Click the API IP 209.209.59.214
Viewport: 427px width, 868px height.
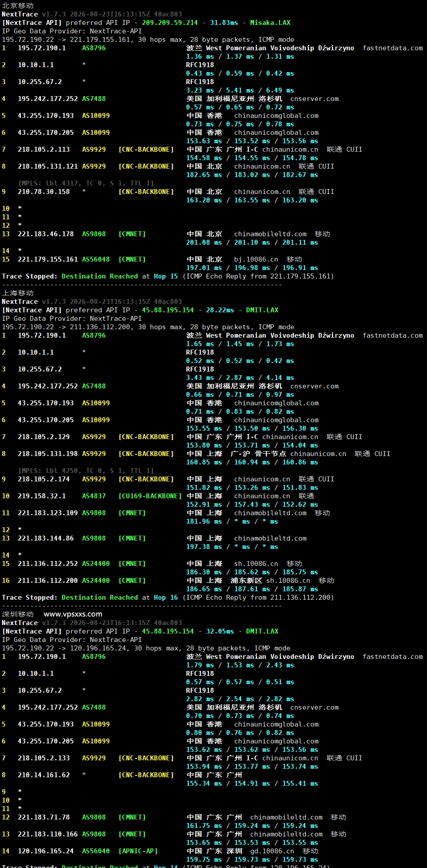(170, 23)
